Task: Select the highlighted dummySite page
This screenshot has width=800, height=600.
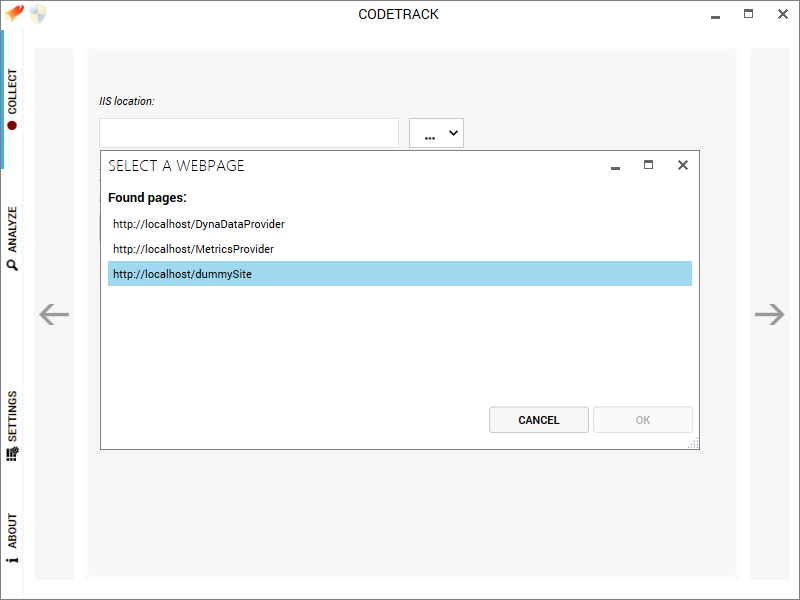Action: point(400,274)
